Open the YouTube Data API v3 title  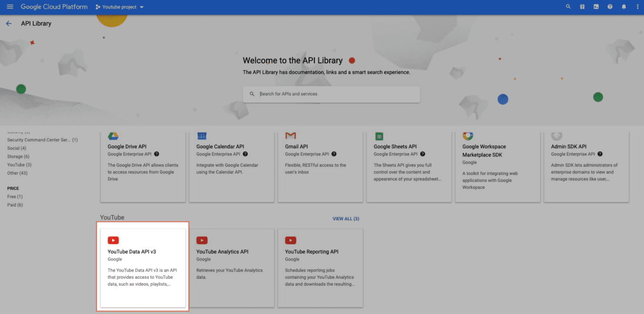tap(131, 252)
